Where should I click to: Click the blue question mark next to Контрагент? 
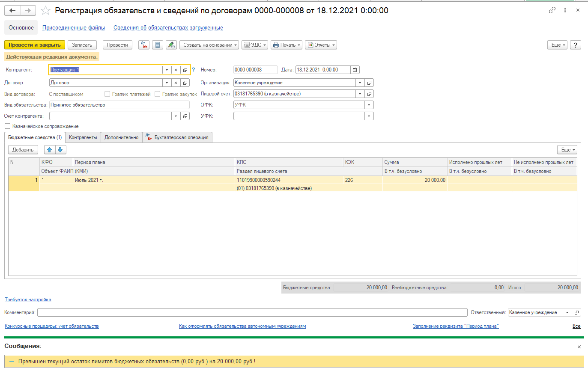coord(194,70)
